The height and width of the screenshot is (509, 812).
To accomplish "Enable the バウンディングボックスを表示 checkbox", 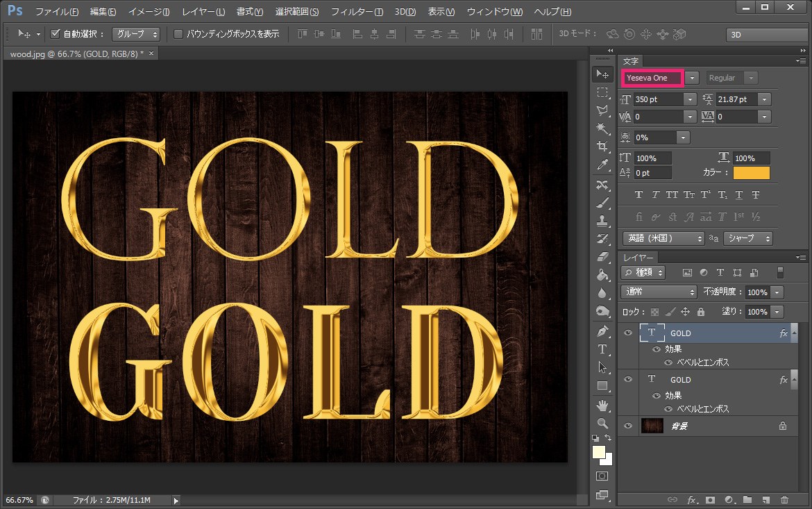I will (178, 33).
